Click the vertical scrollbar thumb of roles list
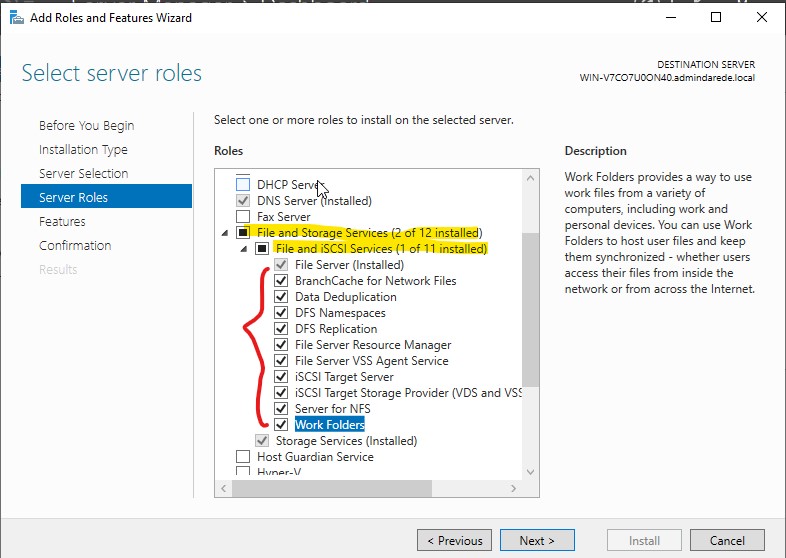The image size is (786, 558). [x=530, y=309]
